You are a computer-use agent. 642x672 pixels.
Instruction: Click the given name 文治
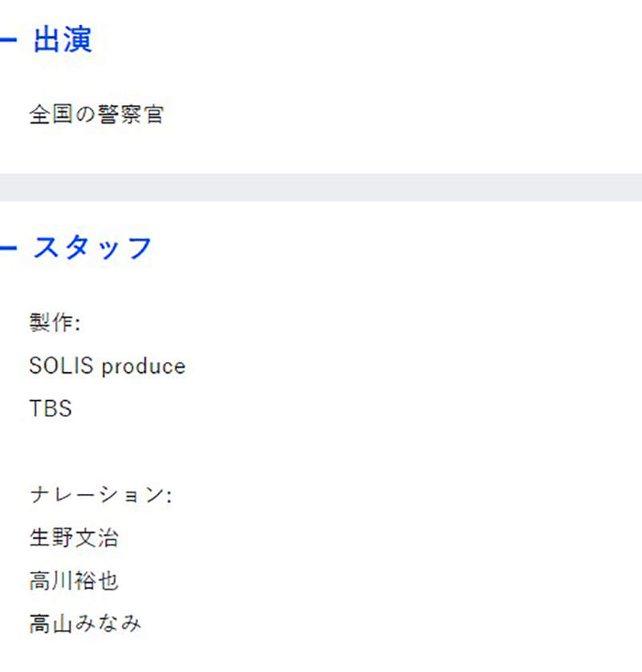pos(96,537)
